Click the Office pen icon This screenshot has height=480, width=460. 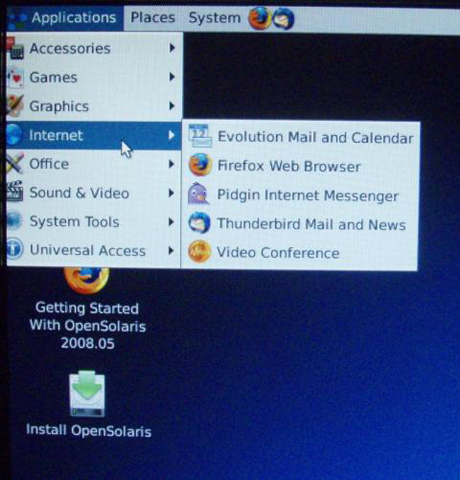(x=15, y=163)
